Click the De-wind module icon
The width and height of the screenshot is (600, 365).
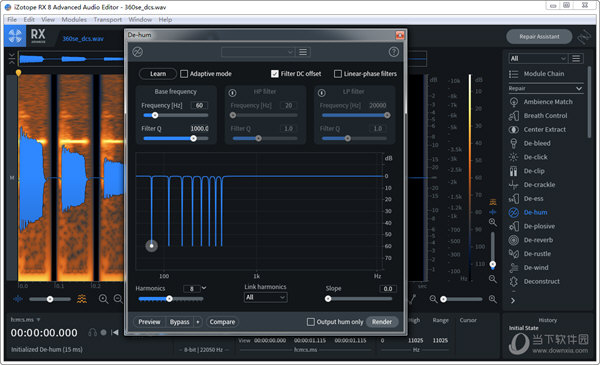[x=514, y=267]
